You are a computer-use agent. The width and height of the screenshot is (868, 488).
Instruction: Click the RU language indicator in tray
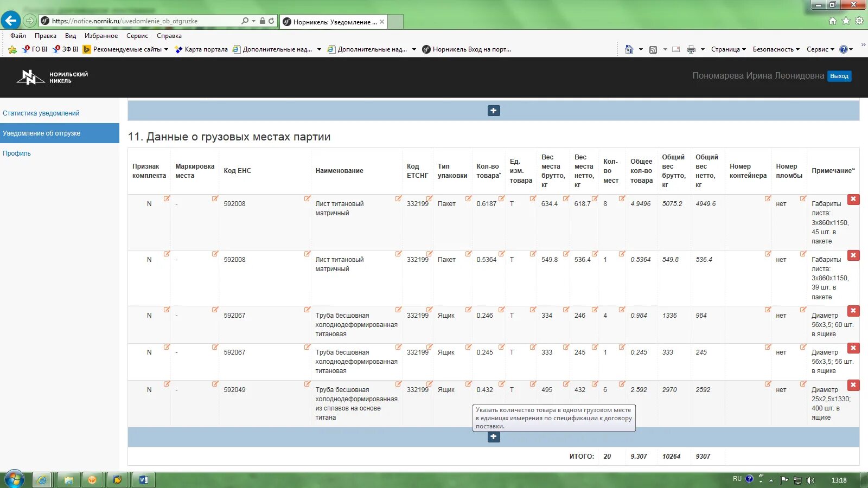737,479
